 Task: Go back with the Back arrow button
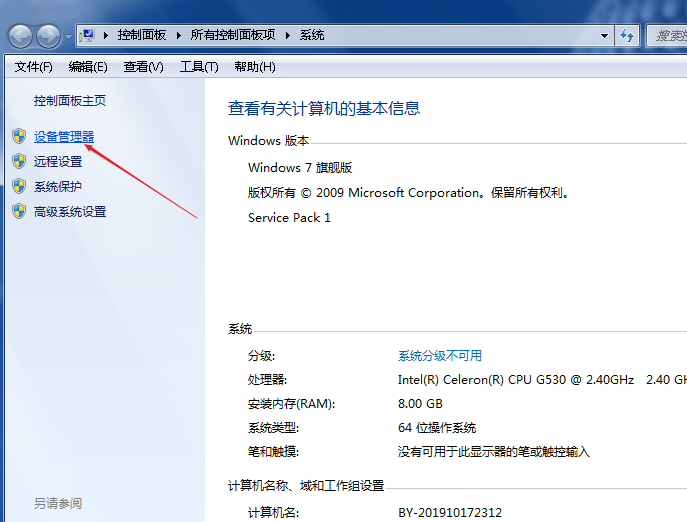tap(20, 36)
